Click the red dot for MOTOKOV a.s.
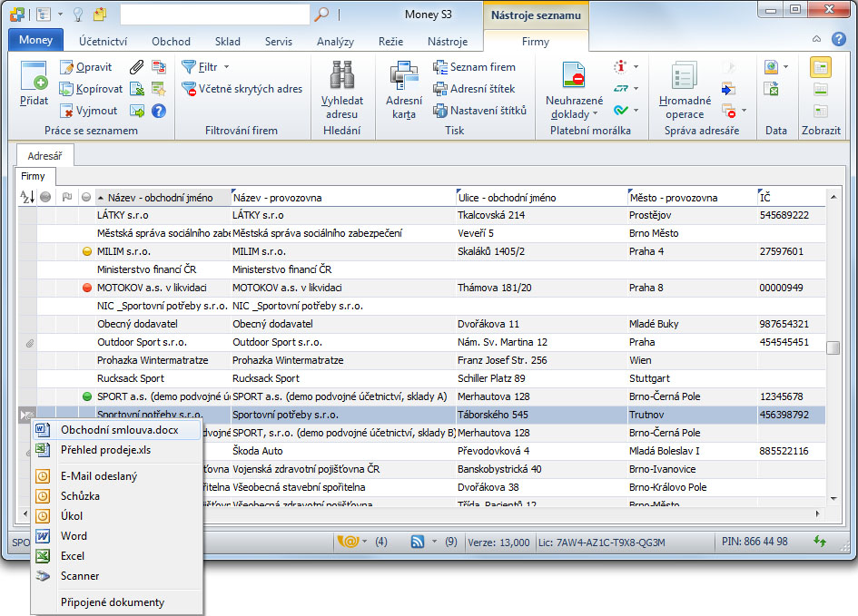Image resolution: width=858 pixels, height=616 pixels. click(86, 288)
